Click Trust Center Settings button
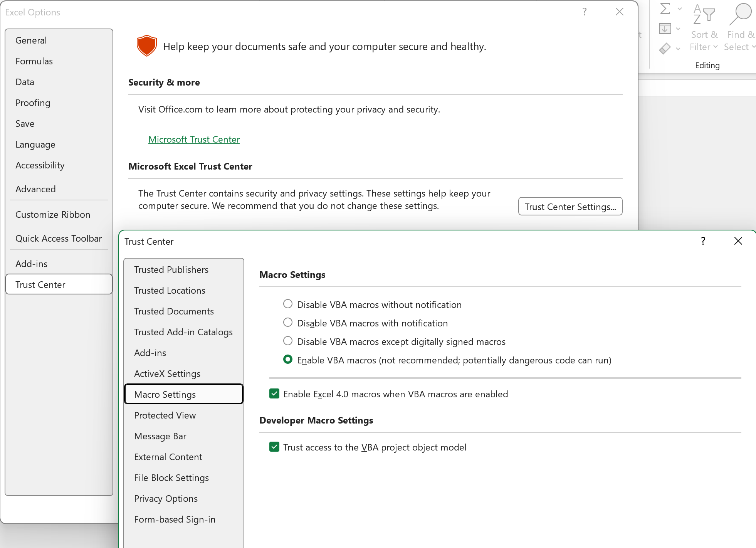 point(570,207)
